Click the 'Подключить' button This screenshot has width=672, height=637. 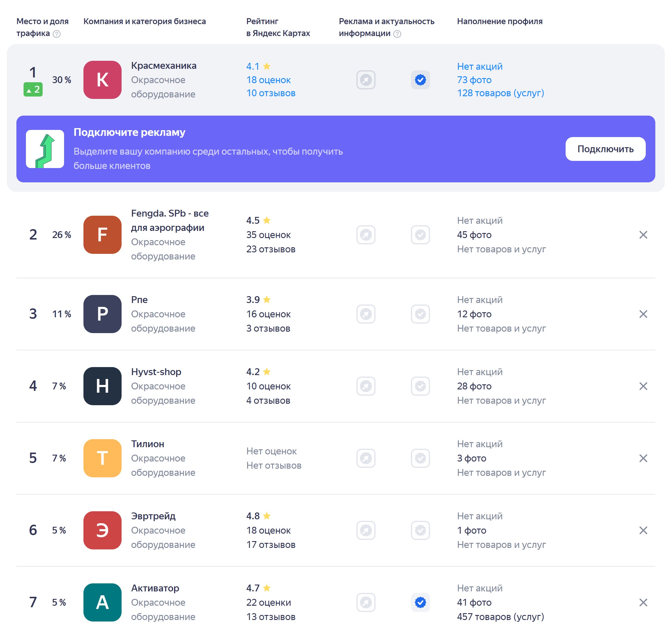(605, 149)
